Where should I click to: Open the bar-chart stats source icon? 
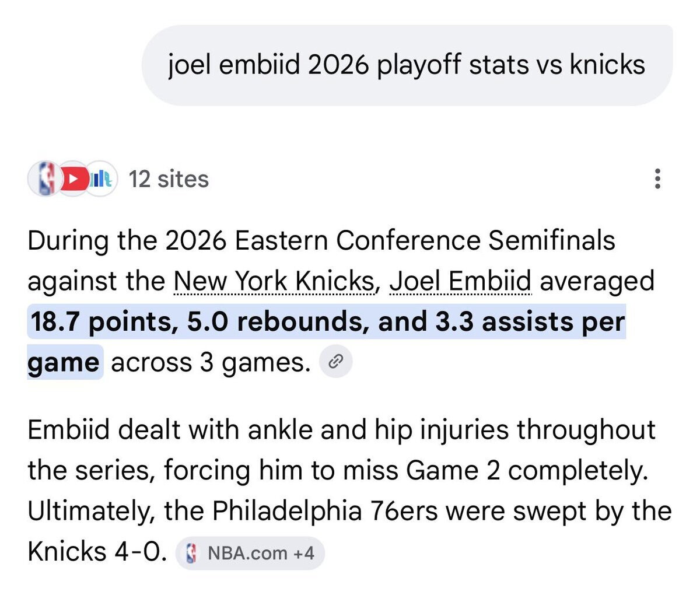tap(101, 178)
